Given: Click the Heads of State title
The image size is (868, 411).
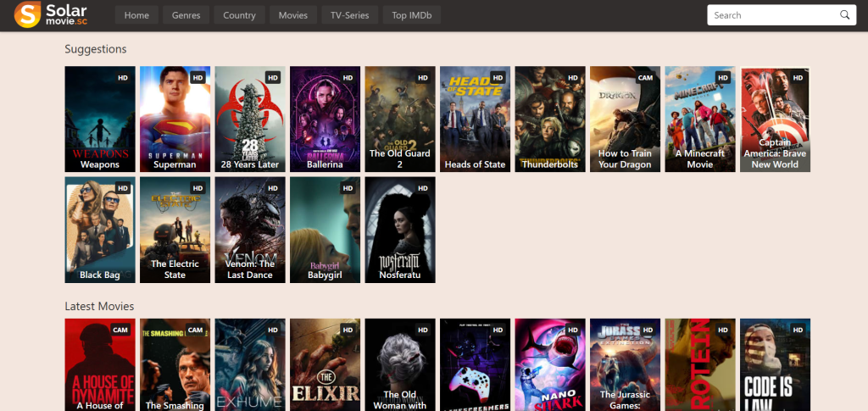Looking at the screenshot, I should [x=475, y=164].
